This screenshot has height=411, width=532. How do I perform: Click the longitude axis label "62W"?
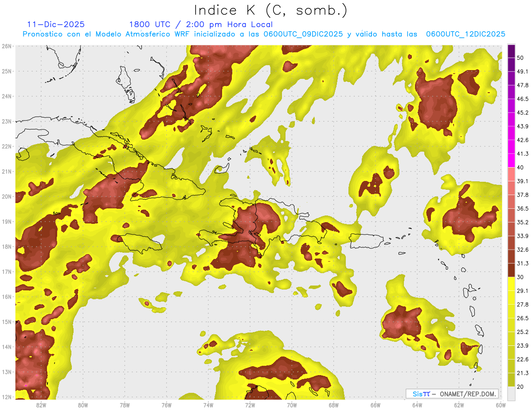[459, 405]
